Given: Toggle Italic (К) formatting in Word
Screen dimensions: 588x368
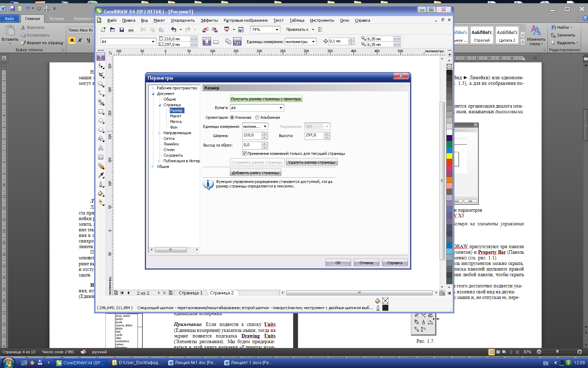Looking at the screenshot, I should 80,40.
